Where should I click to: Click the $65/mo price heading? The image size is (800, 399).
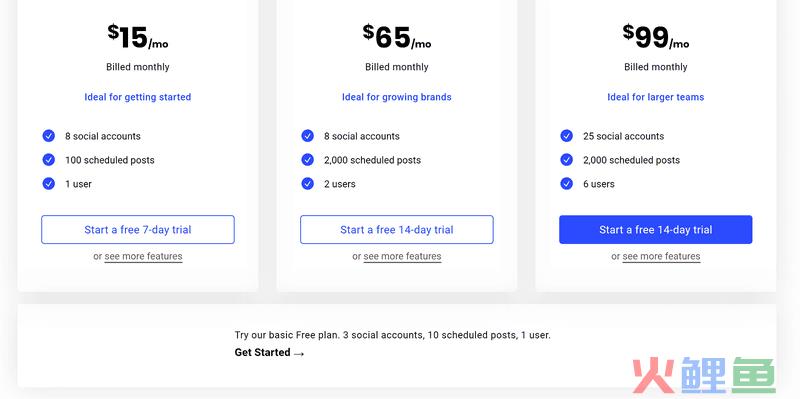397,37
